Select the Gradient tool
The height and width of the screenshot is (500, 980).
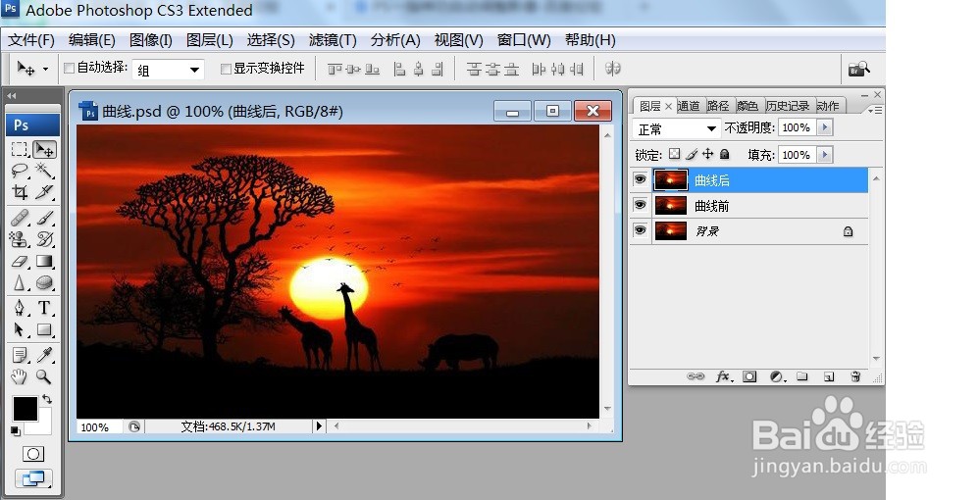coord(44,261)
